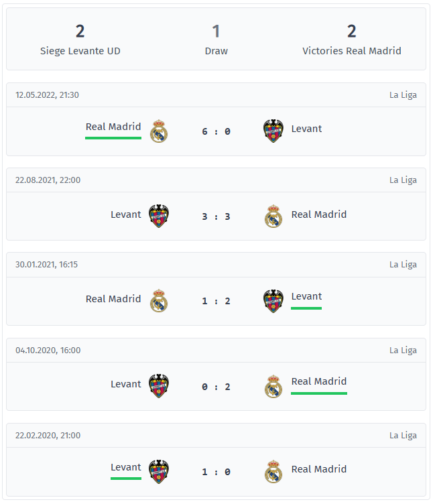Click underlined Levant winner name in 1:2 match
This screenshot has width=433, height=504.
point(306,296)
